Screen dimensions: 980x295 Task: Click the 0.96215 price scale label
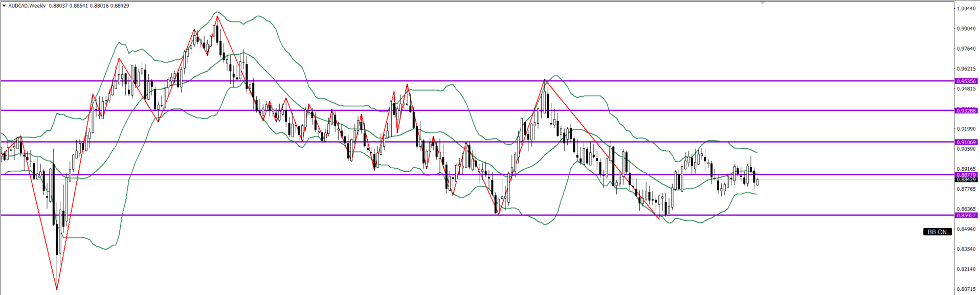[x=966, y=69]
